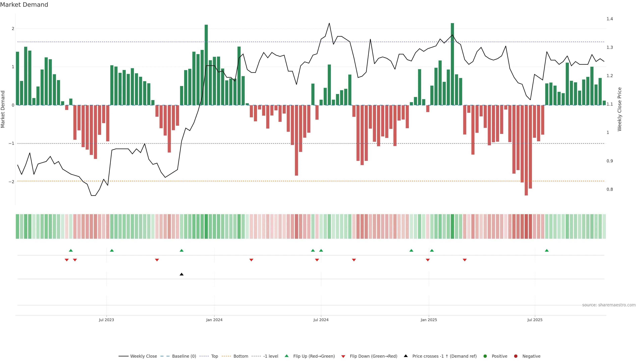Toggle the -1 level legend entry
Image resolution: width=644 pixels, height=362 pixels.
pyautogui.click(x=271, y=356)
